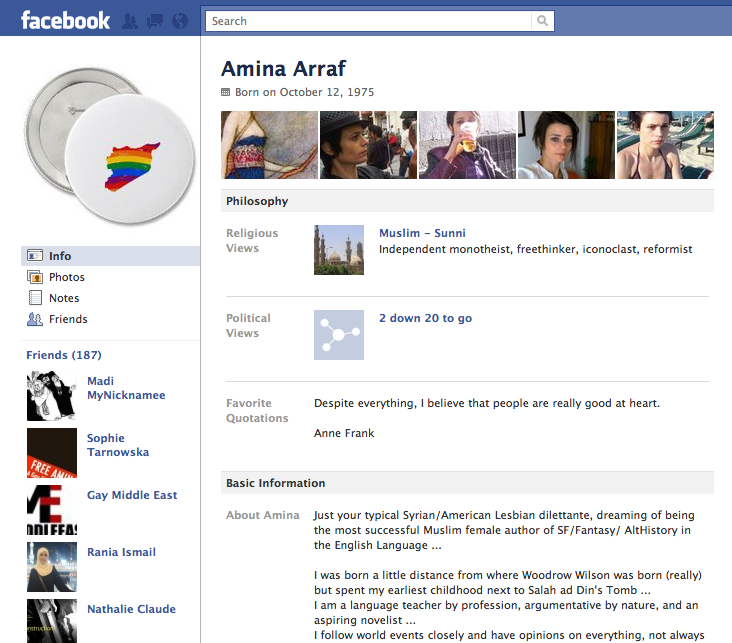Open the Photos sidebar tab
732x643 pixels.
coord(66,277)
